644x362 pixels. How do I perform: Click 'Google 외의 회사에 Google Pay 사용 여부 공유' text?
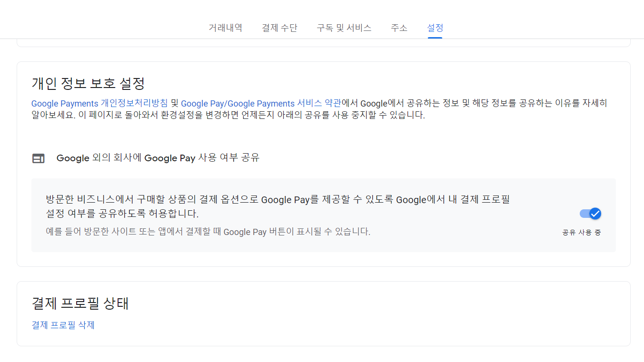pyautogui.click(x=158, y=158)
